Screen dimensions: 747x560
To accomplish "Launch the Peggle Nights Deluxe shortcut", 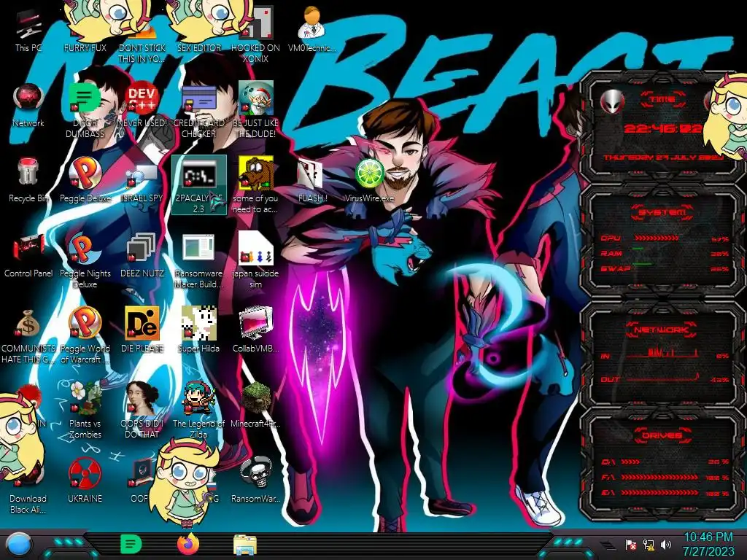I will point(85,260).
